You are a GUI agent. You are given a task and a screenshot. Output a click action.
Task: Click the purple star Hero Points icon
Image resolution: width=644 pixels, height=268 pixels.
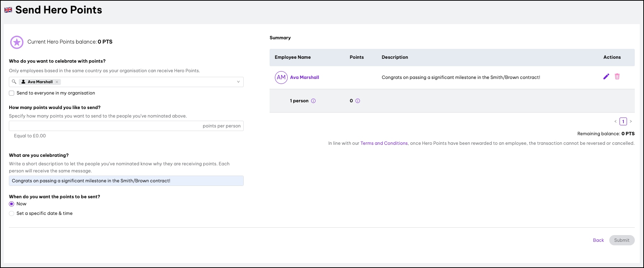coord(17,42)
